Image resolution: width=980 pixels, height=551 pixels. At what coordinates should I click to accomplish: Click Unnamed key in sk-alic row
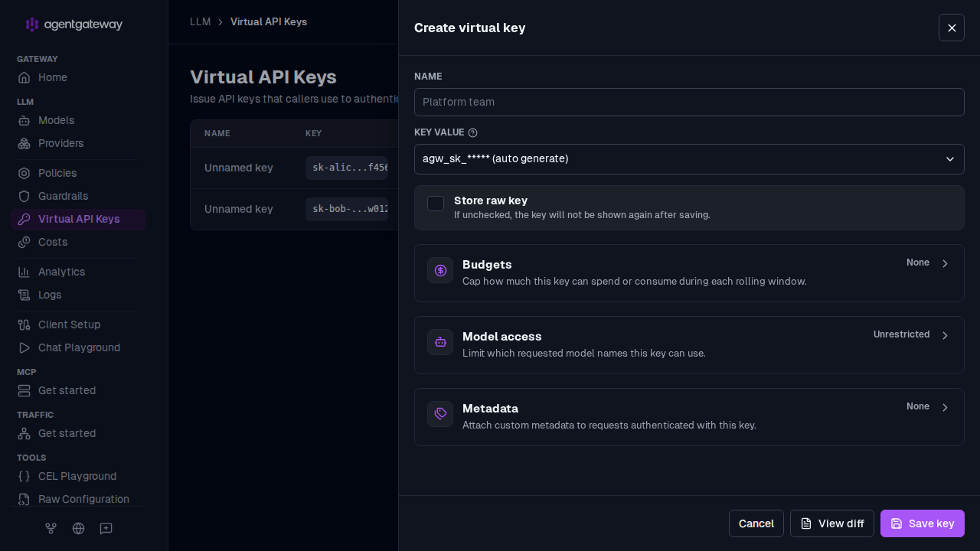click(x=239, y=168)
